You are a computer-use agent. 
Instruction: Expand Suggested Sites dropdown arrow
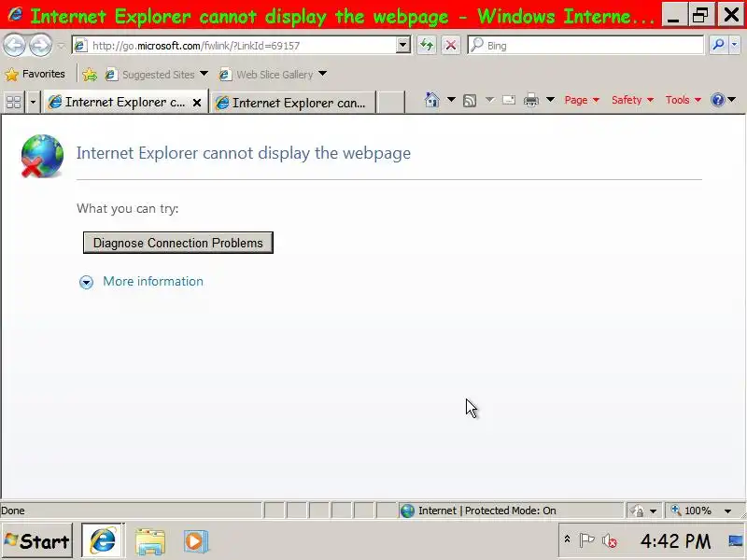coord(204,74)
